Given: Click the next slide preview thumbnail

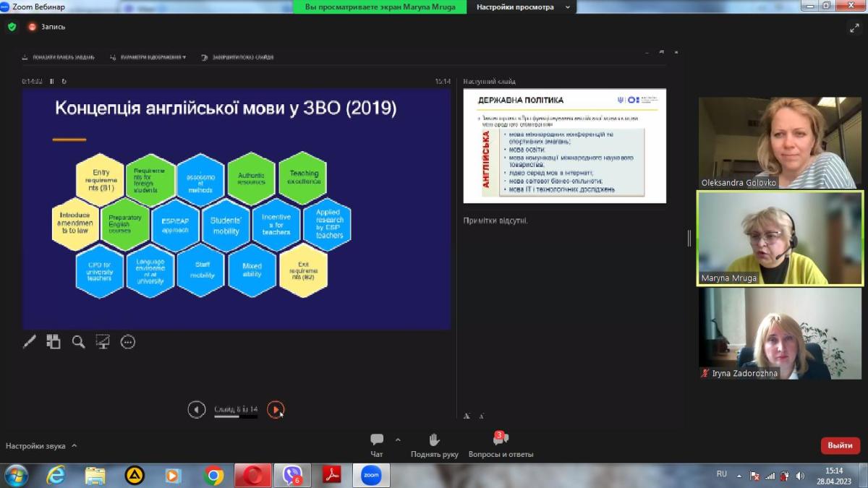Looking at the screenshot, I should [x=564, y=146].
